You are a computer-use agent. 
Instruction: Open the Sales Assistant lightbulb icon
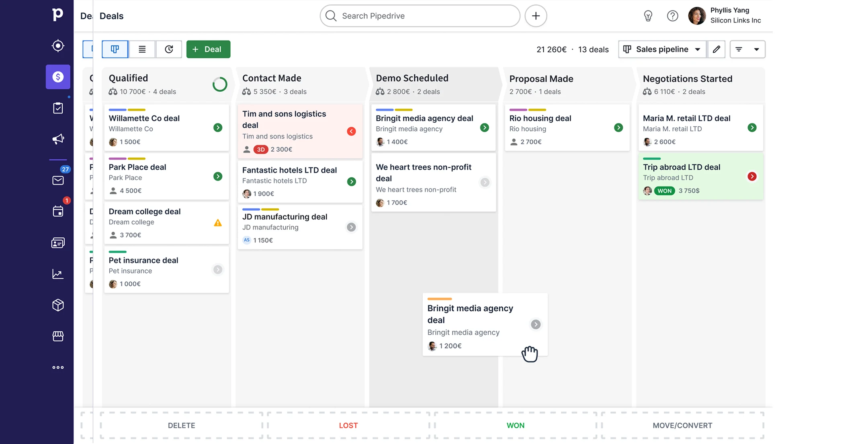(648, 16)
